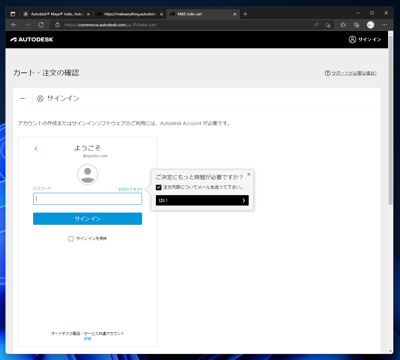Screen dimensions: 400x360
Task: Open the 詳細 link under the shared account notice
Action: pyautogui.click(x=87, y=339)
